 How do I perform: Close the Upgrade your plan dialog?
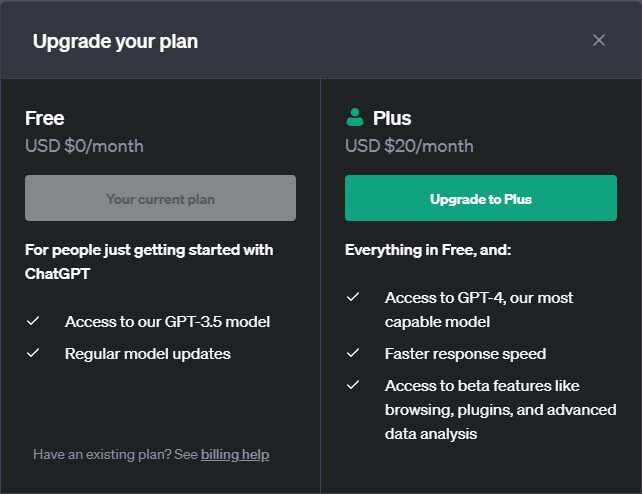(598, 40)
